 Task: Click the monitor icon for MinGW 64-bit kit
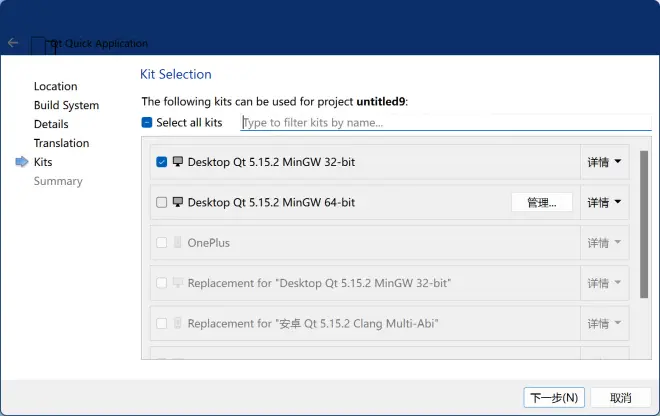[x=178, y=202]
